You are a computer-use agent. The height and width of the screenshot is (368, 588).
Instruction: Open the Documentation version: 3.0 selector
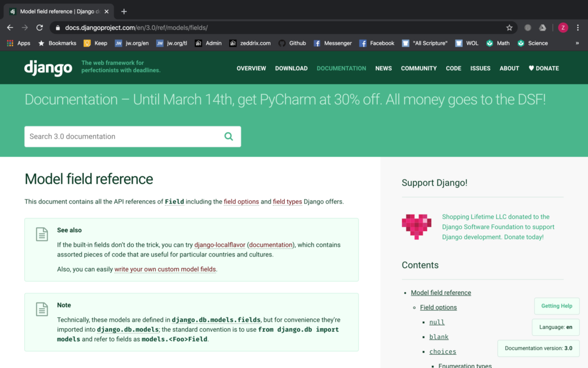tap(538, 348)
